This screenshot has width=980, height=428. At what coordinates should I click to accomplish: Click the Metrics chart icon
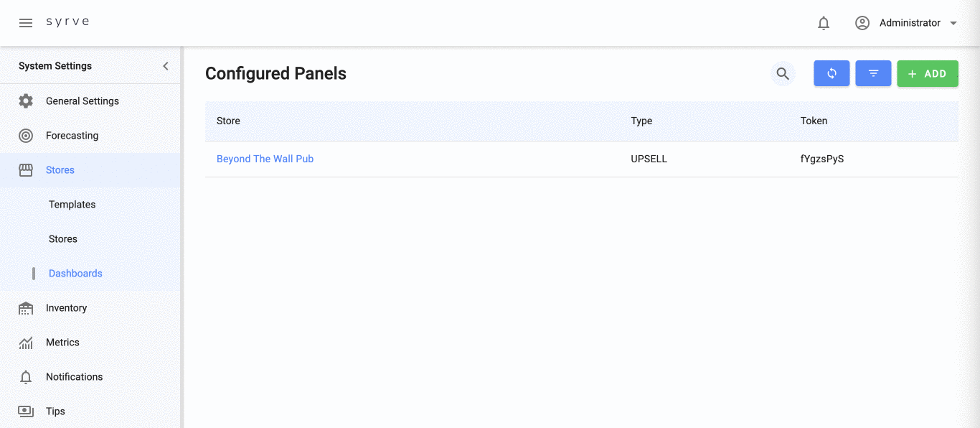click(x=26, y=343)
